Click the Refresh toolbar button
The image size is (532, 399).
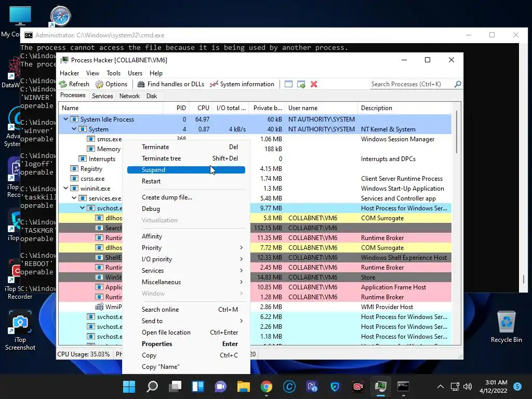pos(74,84)
